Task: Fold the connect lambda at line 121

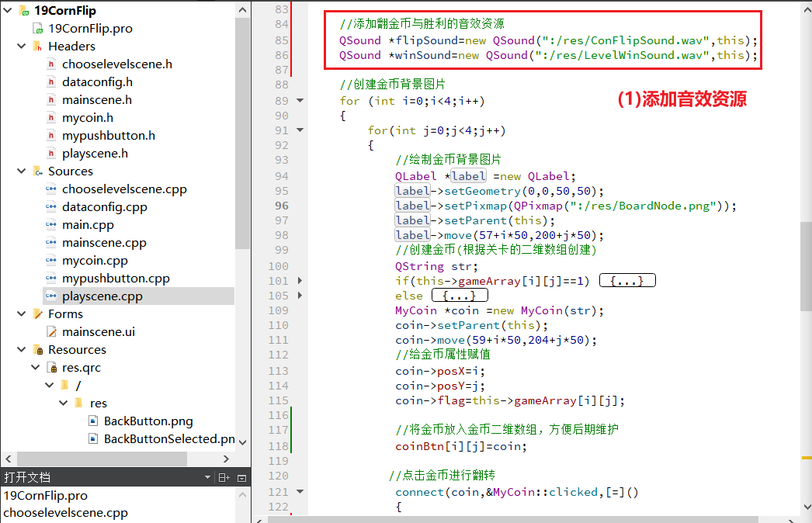Action: click(300, 492)
